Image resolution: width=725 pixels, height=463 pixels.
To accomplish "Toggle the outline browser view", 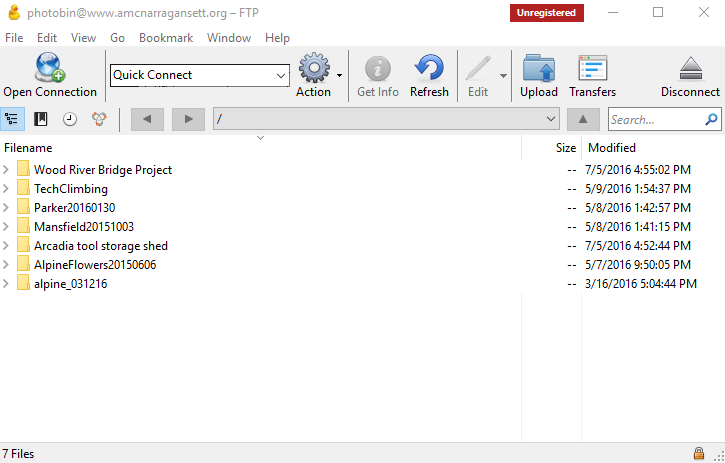I will pyautogui.click(x=13, y=119).
